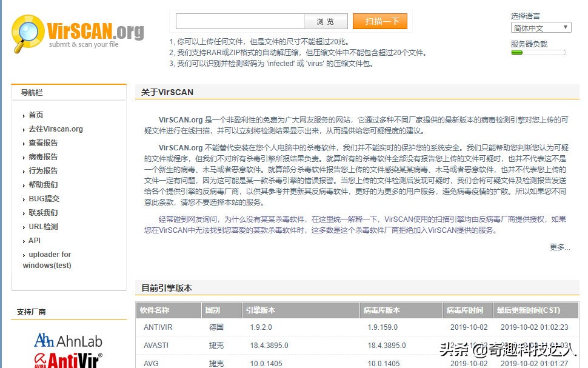Click the 病毒库时间 column header

467,310
